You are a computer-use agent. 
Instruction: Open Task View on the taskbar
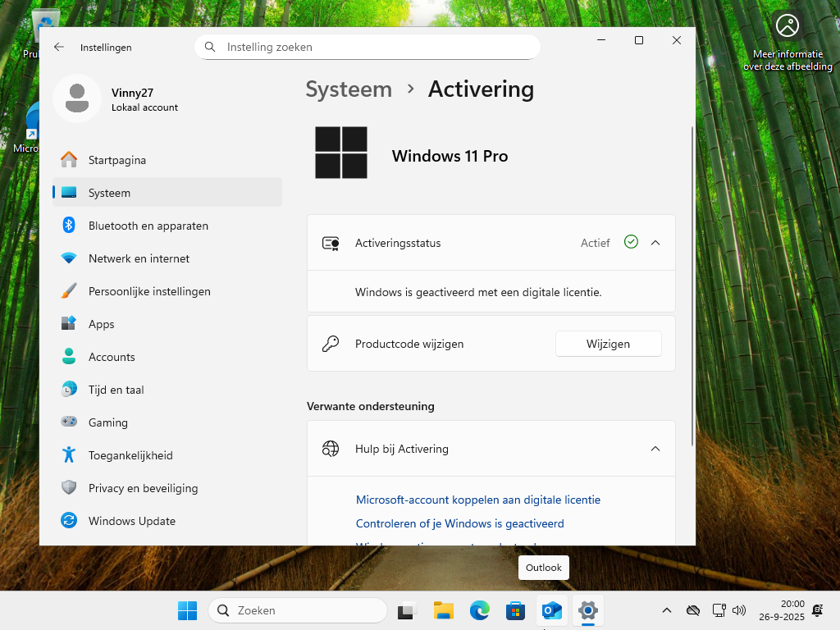(x=407, y=610)
